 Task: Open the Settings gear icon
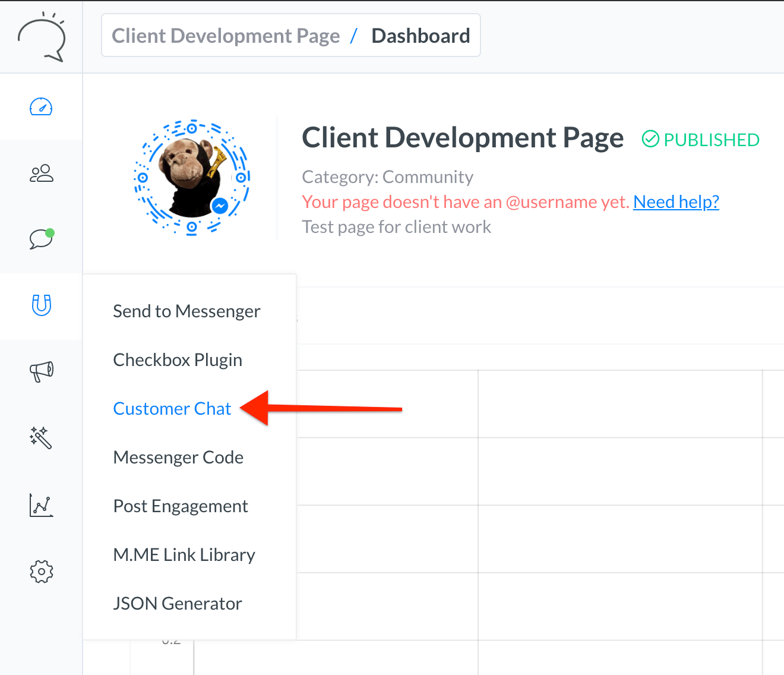[41, 572]
